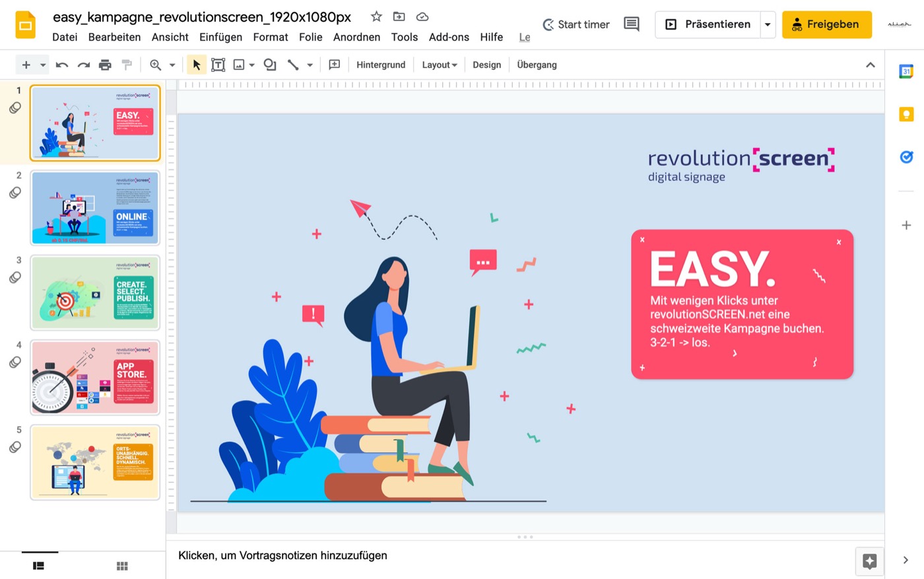The width and height of the screenshot is (924, 579).
Task: Open Google Calendar side panel icon
Action: [x=906, y=71]
